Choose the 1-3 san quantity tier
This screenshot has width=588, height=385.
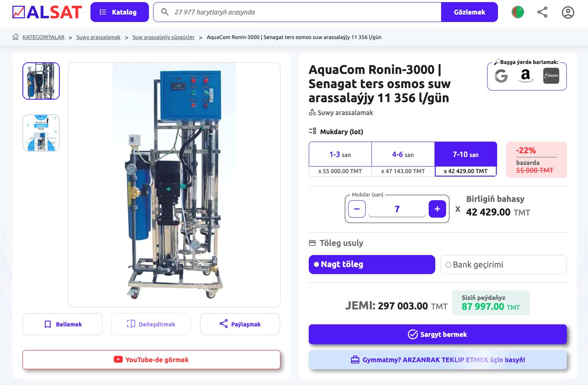[340, 154]
